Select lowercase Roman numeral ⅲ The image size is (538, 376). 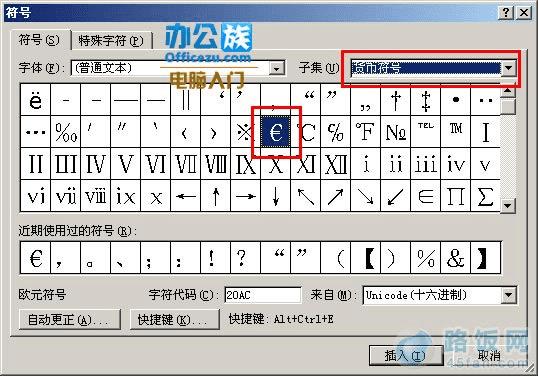(426, 164)
